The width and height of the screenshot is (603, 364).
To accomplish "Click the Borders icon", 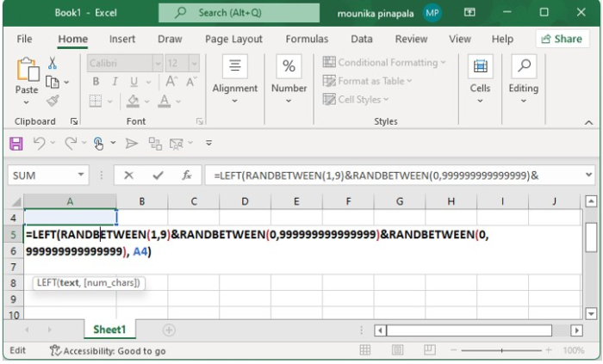I will (96, 101).
